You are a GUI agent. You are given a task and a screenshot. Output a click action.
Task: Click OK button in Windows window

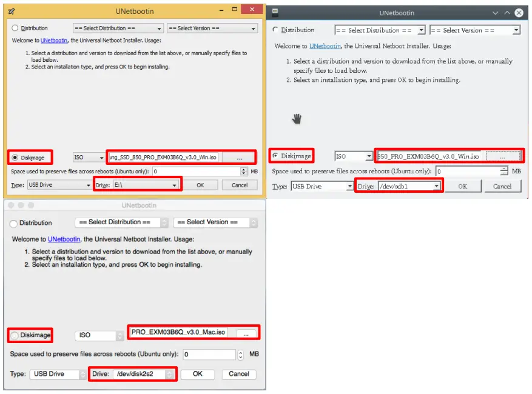(200, 185)
